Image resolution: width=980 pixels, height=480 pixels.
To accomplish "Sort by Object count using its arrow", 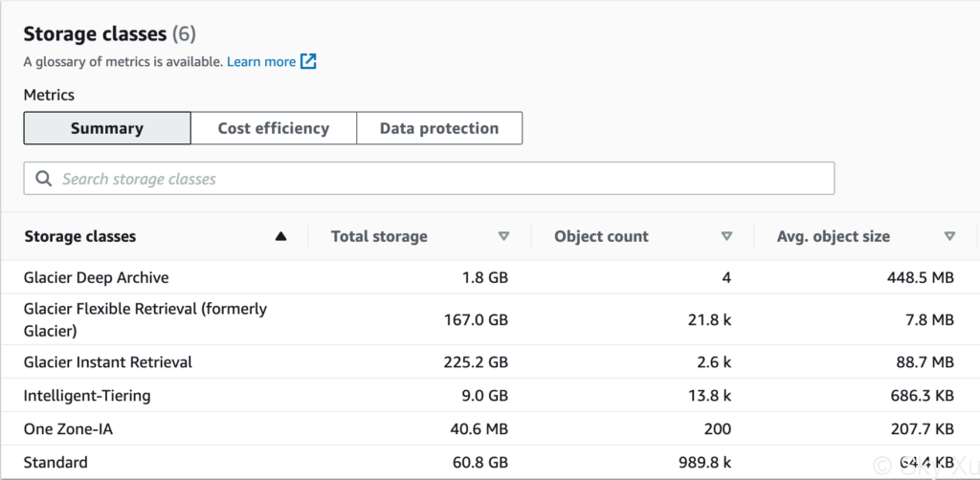I will point(726,236).
